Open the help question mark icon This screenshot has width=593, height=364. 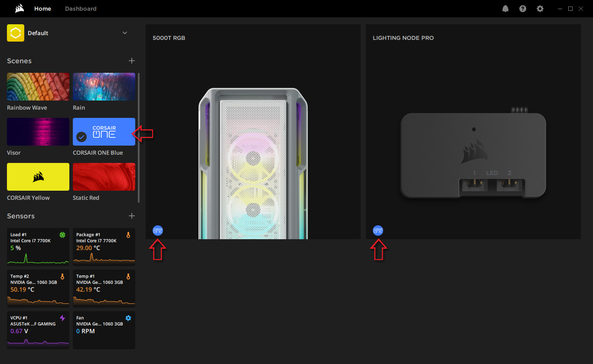[x=523, y=9]
